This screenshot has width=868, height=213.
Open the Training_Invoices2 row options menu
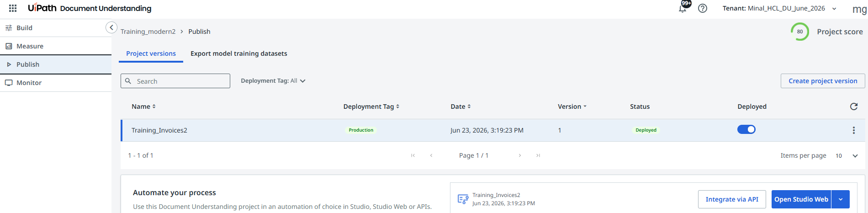pyautogui.click(x=853, y=130)
